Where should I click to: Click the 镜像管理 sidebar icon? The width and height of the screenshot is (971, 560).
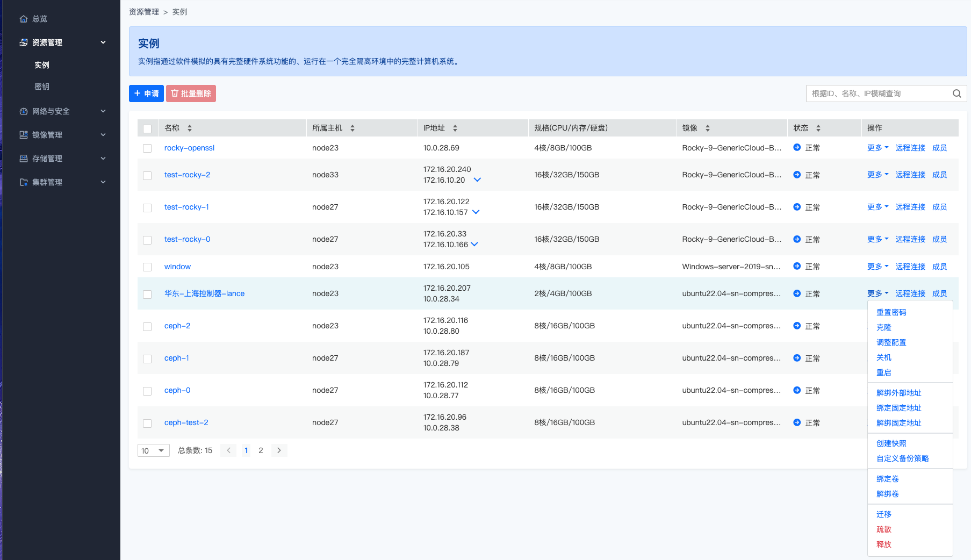click(24, 135)
